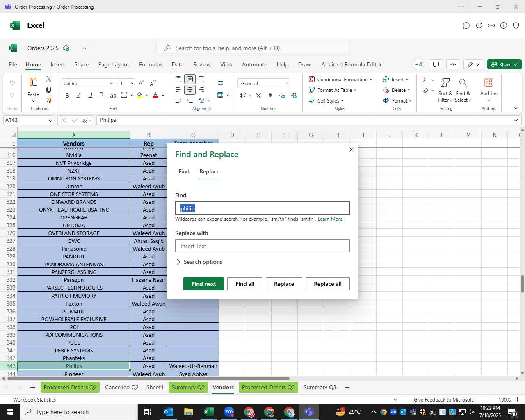Click the Percent style icon
The image size is (525, 420).
(259, 95)
